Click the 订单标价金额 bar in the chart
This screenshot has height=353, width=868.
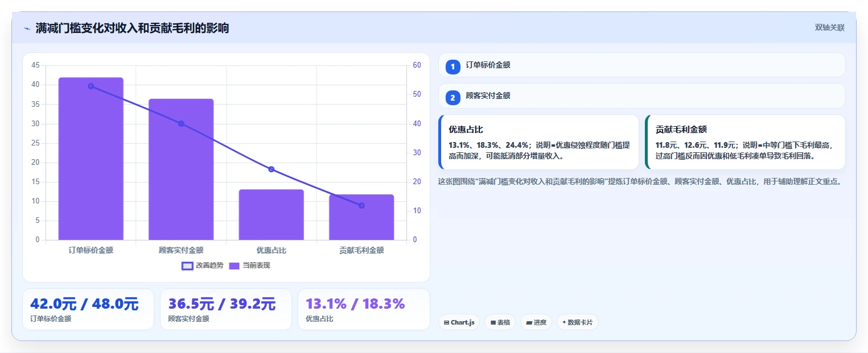[91, 159]
